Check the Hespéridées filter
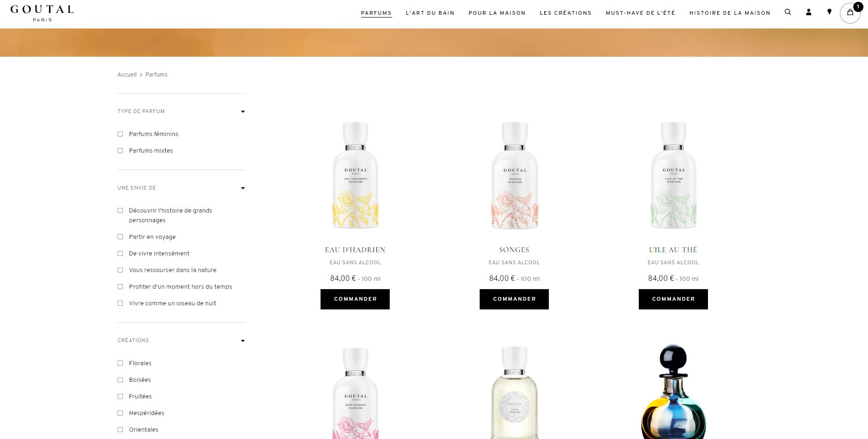868x439 pixels. [120, 413]
